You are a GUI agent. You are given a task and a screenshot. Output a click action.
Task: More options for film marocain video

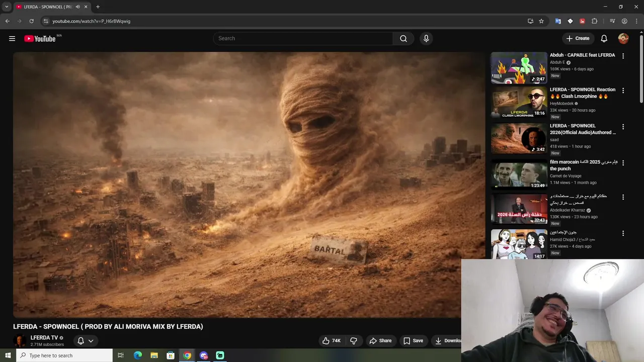point(623,163)
